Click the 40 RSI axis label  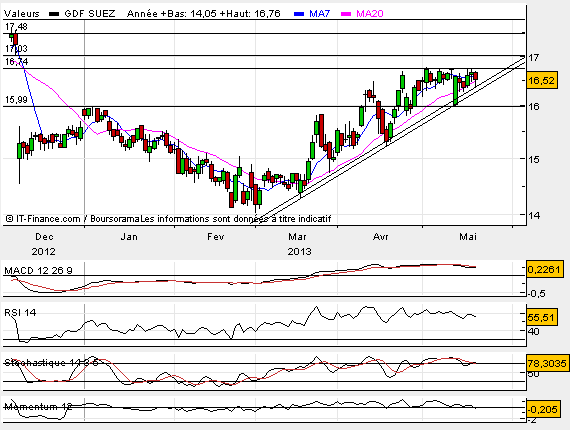pyautogui.click(x=534, y=331)
